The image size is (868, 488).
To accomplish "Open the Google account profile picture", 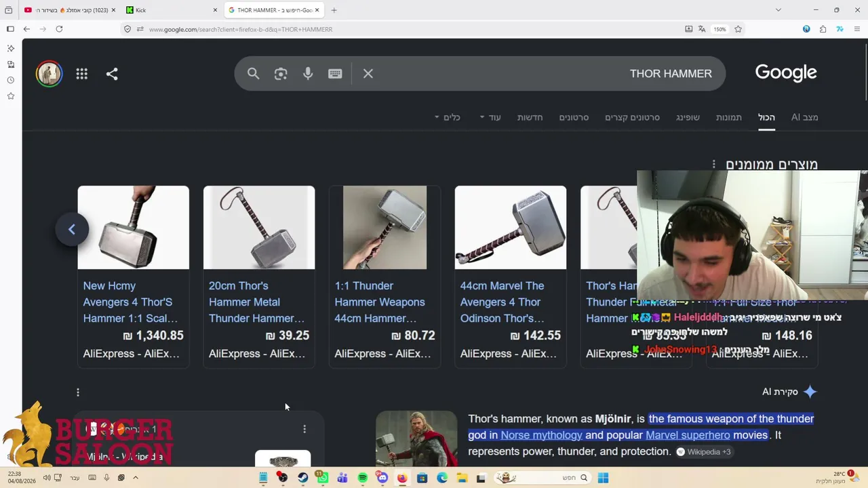I will (x=49, y=74).
